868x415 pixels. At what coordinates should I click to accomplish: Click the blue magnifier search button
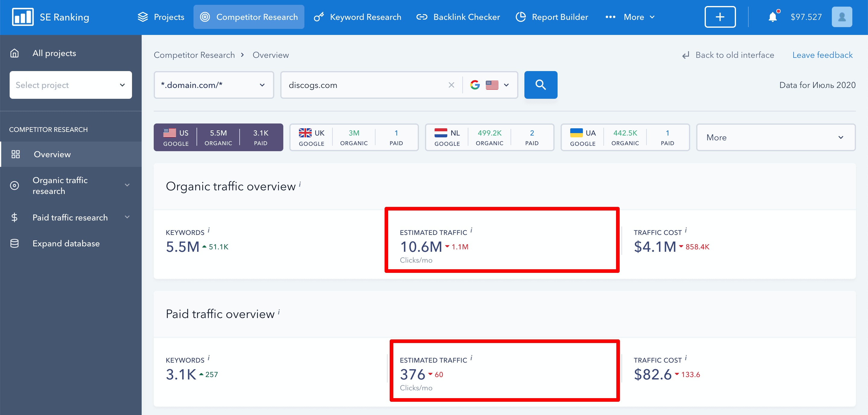pyautogui.click(x=540, y=85)
